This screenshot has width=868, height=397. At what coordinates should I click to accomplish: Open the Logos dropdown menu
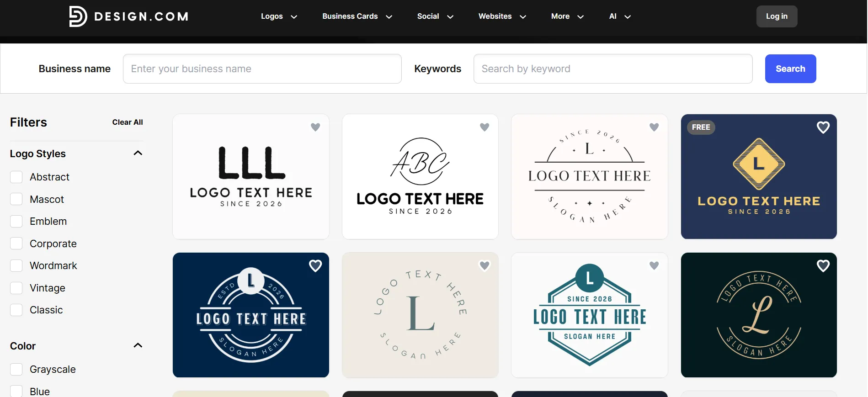[279, 16]
